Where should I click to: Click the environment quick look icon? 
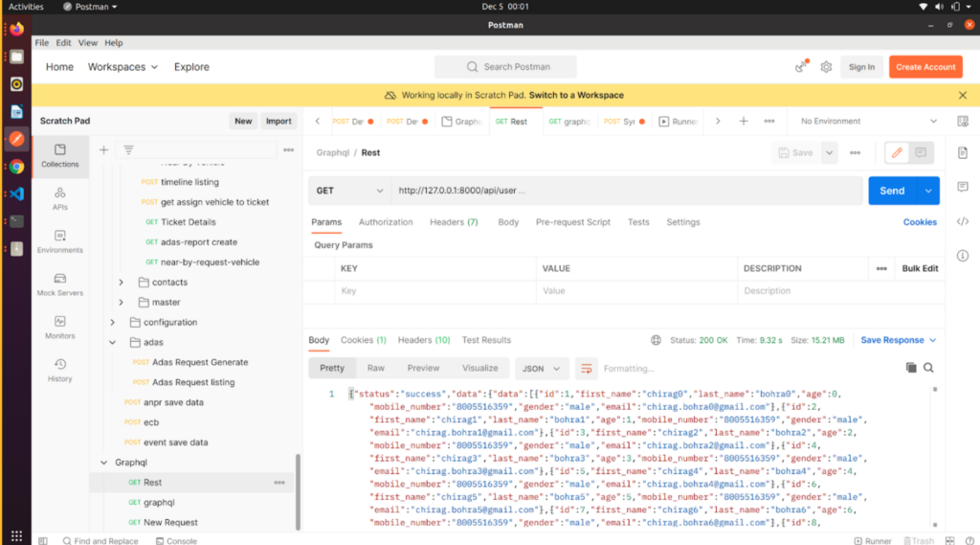point(963,122)
